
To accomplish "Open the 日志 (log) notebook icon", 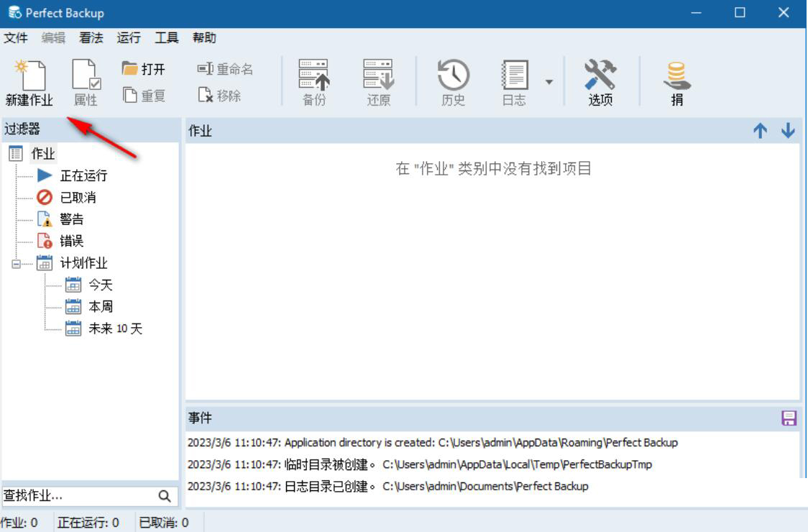I will (x=514, y=83).
